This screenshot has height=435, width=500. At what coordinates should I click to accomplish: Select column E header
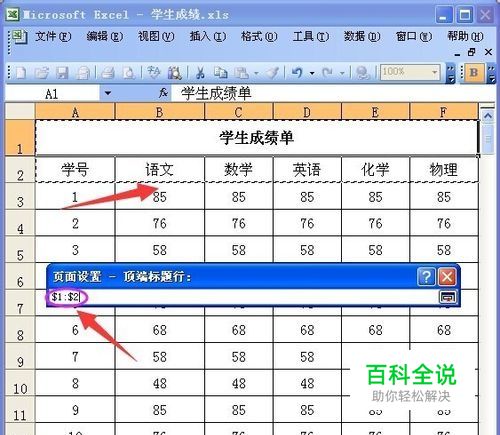[x=375, y=112]
